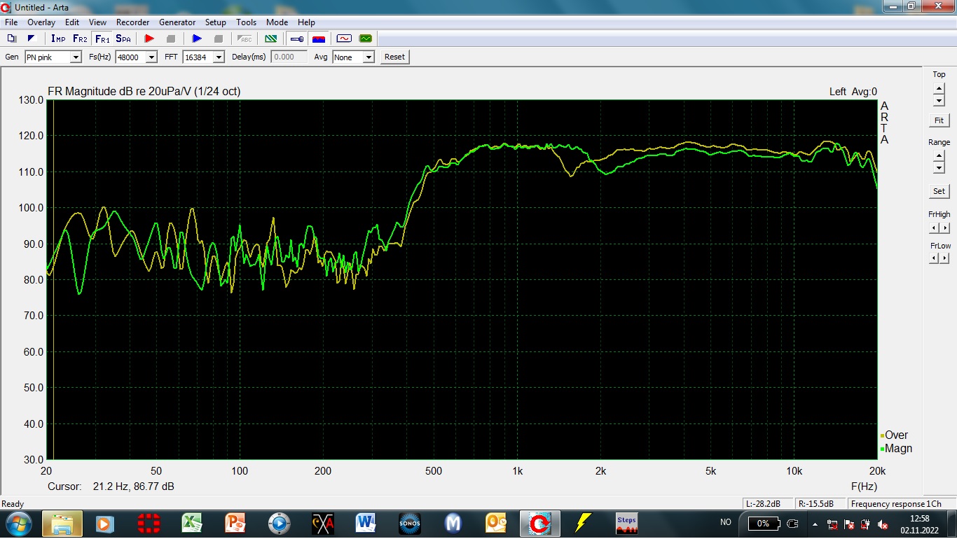Toggle the blue-red filled spectrum display button
The image size is (957, 560).
pos(318,38)
